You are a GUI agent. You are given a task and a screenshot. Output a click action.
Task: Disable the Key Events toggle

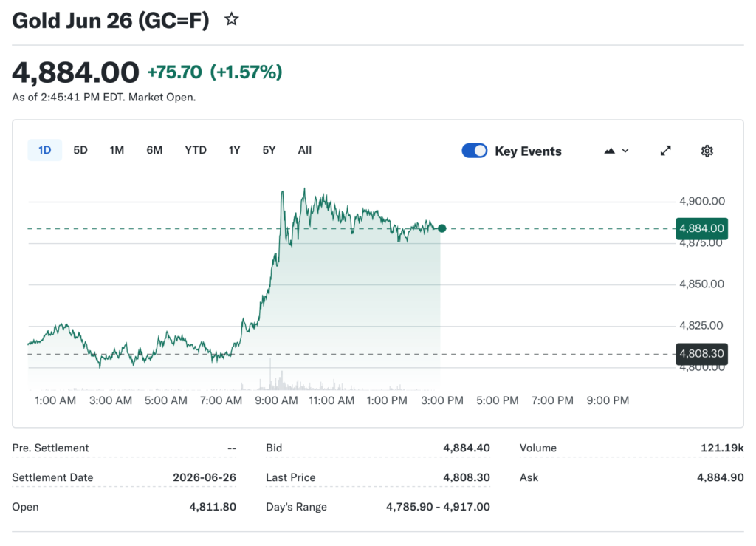[475, 150]
